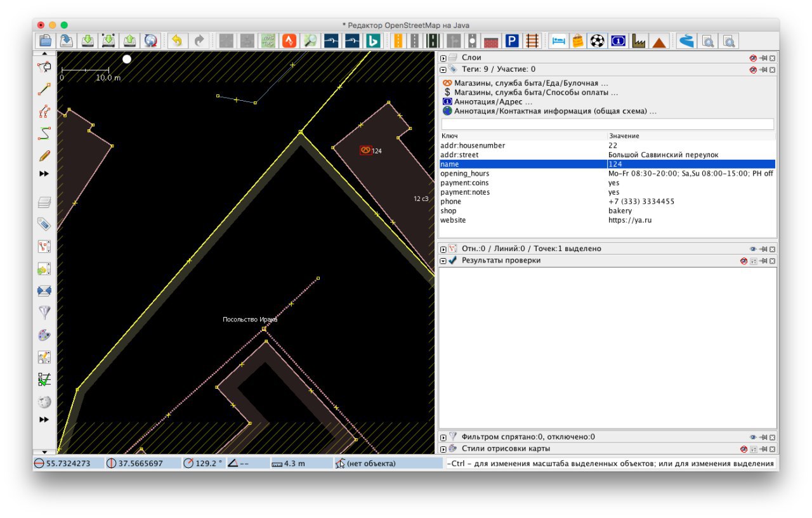Pin the Результаты проверки panel
Screen dimensions: 812x518
(763, 261)
